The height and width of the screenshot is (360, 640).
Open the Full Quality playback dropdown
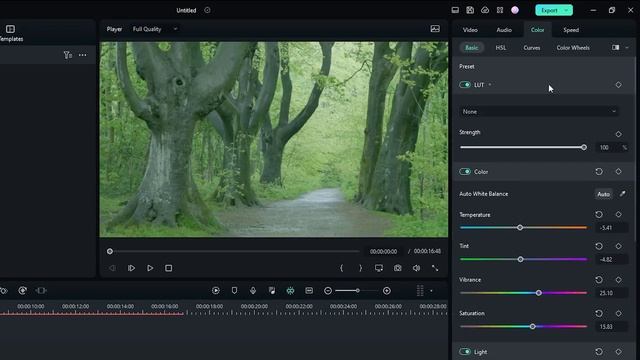pos(155,29)
